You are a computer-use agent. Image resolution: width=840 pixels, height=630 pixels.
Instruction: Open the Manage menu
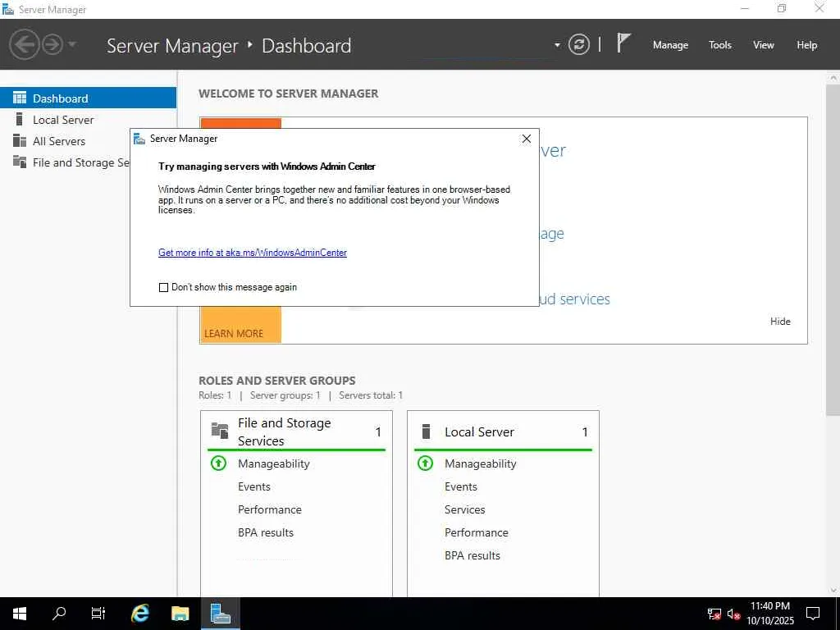click(670, 45)
